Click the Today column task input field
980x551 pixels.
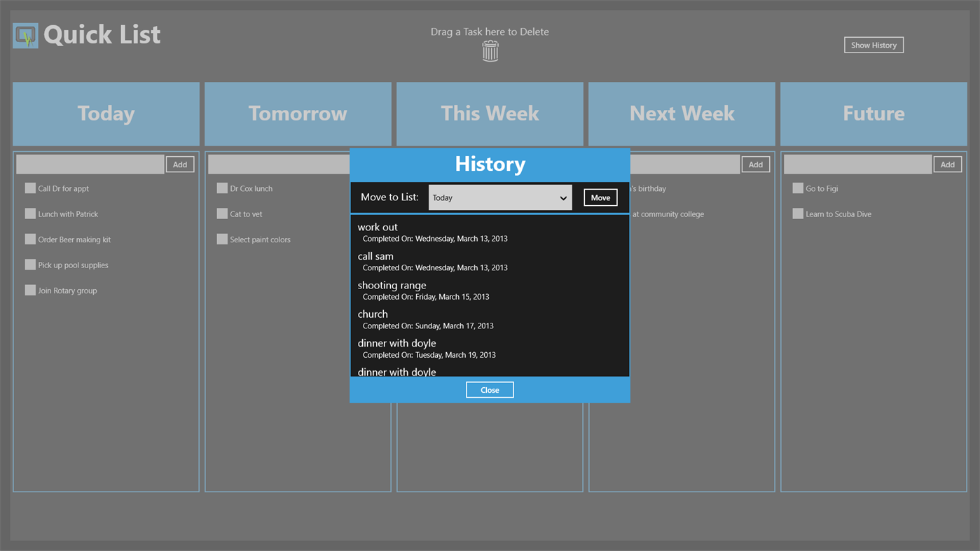click(90, 164)
